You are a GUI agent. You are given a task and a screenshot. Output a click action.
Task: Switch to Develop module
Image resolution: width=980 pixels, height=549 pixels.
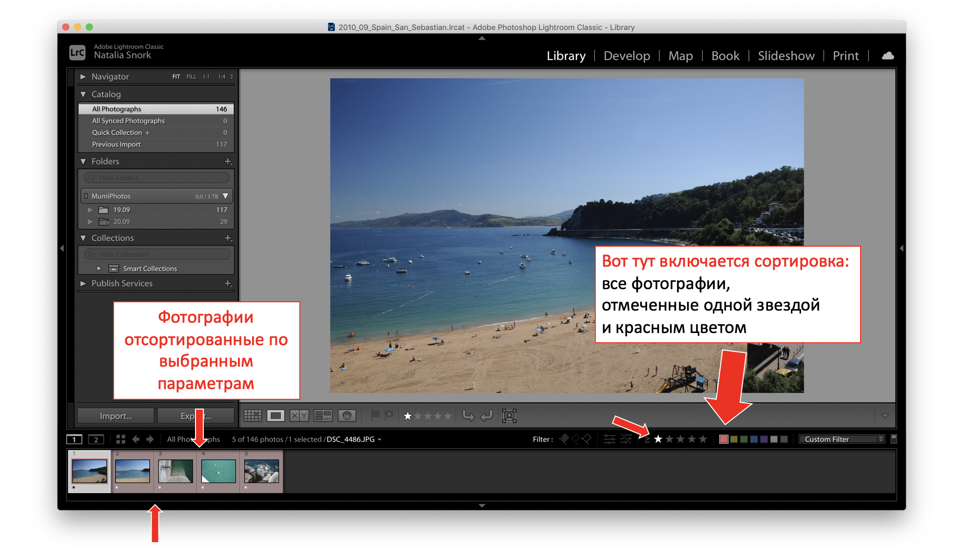coord(627,56)
